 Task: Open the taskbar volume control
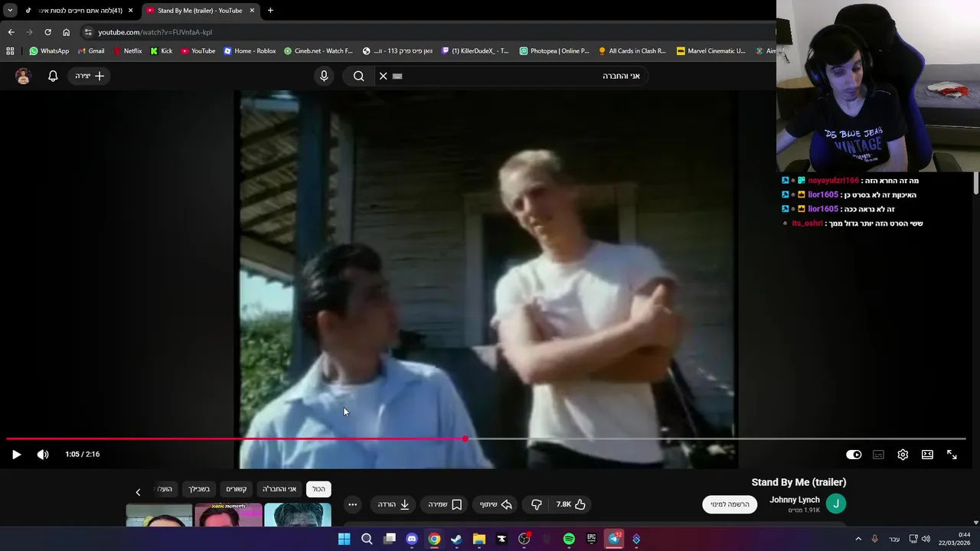(x=926, y=539)
